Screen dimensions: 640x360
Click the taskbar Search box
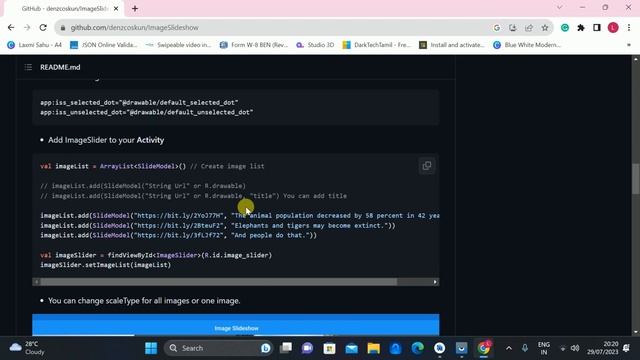(x=219, y=348)
